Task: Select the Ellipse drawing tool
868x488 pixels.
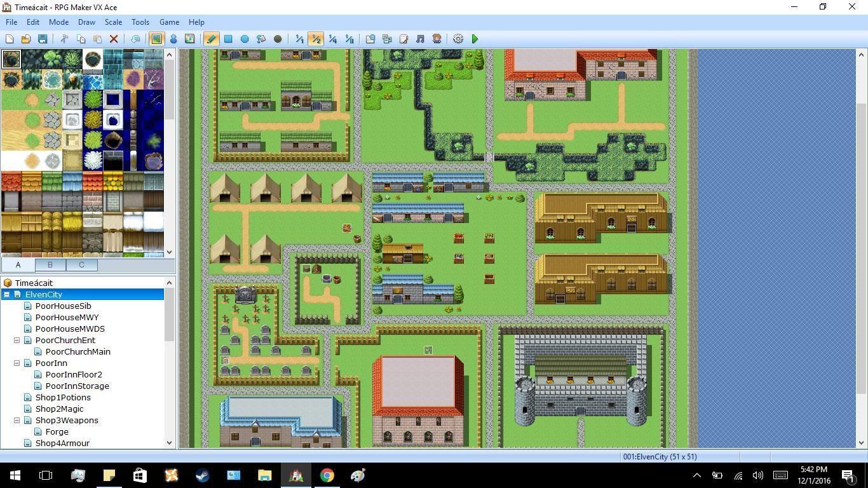Action: click(245, 39)
